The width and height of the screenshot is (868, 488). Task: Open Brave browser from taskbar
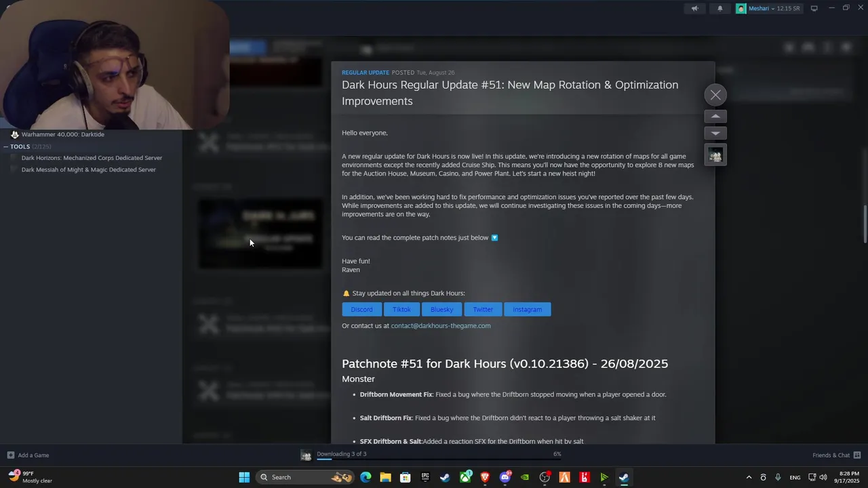point(485,477)
